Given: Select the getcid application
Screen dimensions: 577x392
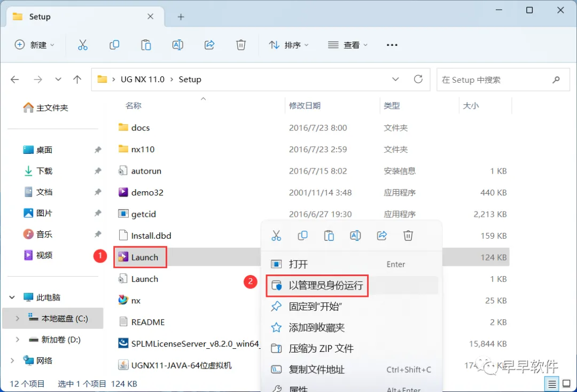Looking at the screenshot, I should click(x=137, y=214).
